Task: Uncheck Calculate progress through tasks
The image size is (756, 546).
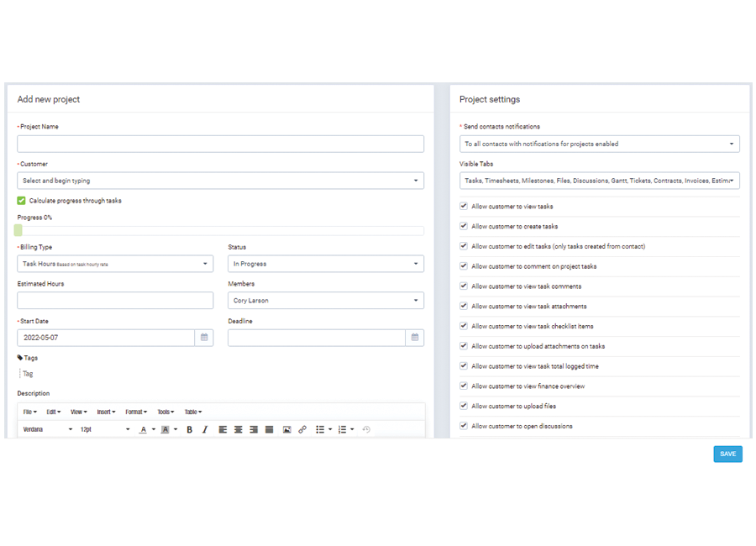Action: pos(22,201)
